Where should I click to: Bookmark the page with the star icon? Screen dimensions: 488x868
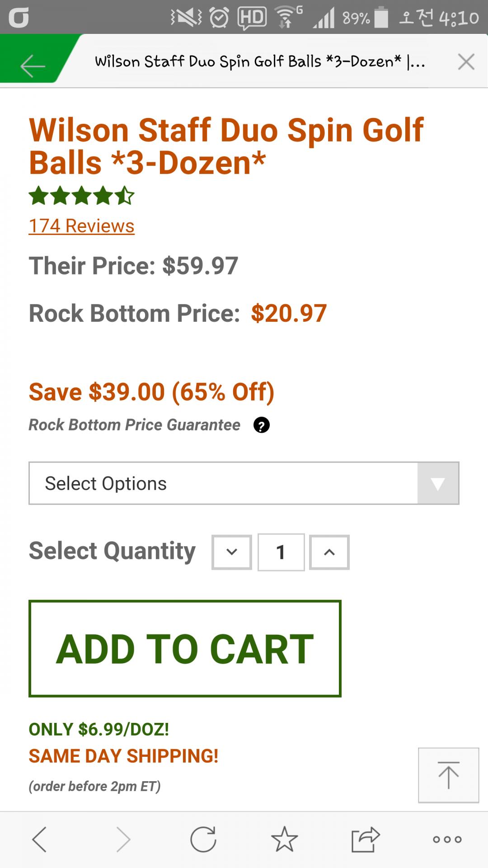(285, 840)
